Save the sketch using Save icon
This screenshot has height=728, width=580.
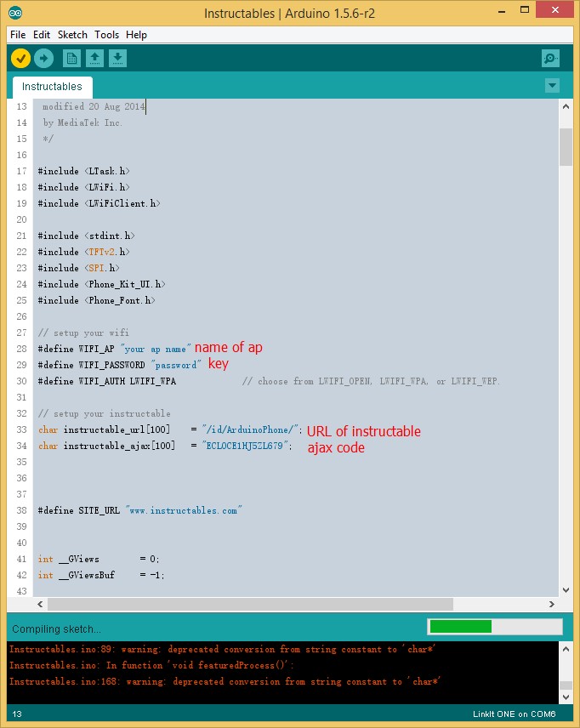pos(118,59)
